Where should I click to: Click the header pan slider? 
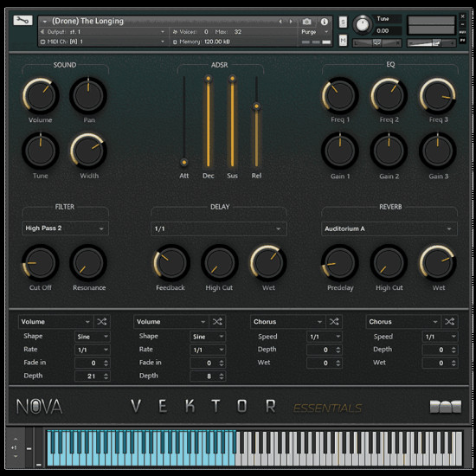[376, 43]
